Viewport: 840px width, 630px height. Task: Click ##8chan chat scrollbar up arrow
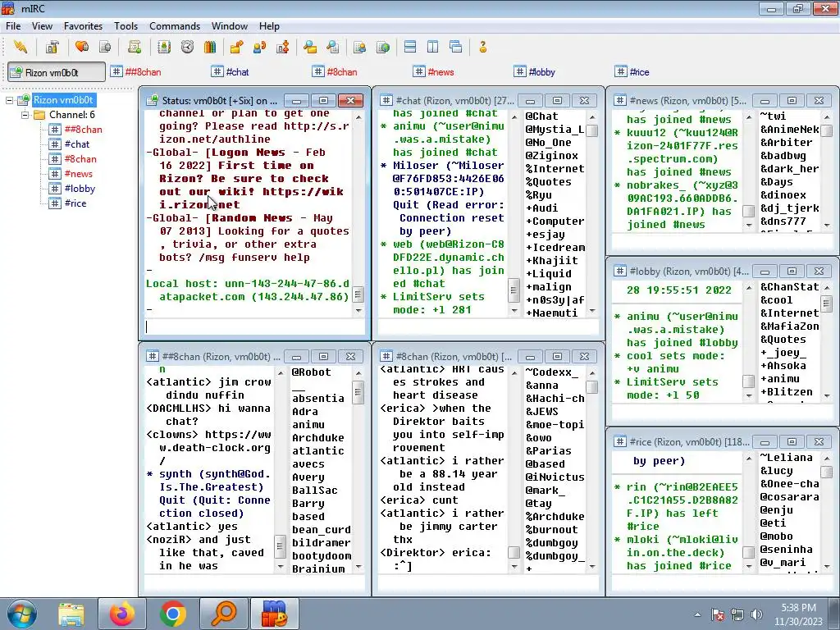pyautogui.click(x=281, y=373)
